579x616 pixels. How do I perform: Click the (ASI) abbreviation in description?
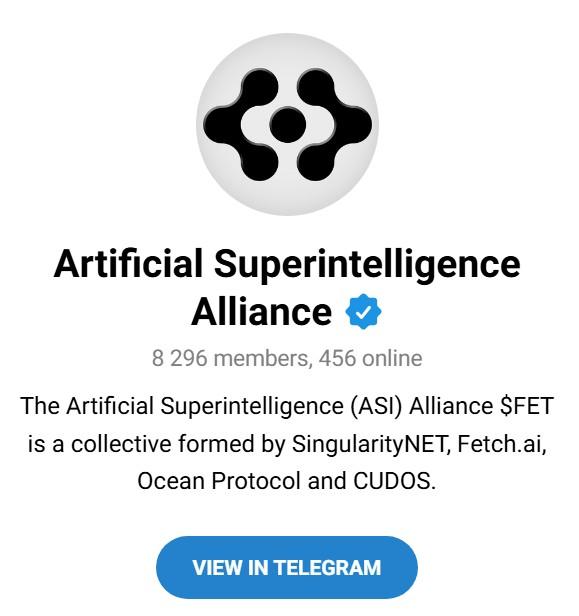coord(376,406)
